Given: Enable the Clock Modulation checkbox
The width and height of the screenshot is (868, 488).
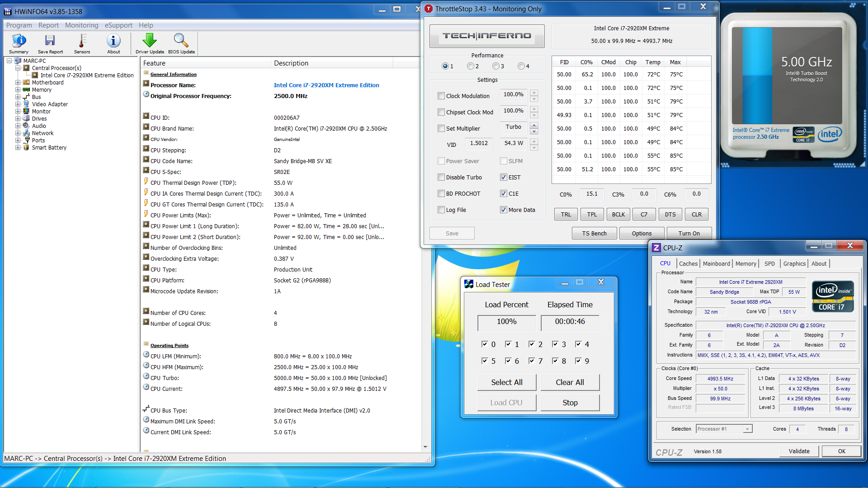Looking at the screenshot, I should 441,96.
